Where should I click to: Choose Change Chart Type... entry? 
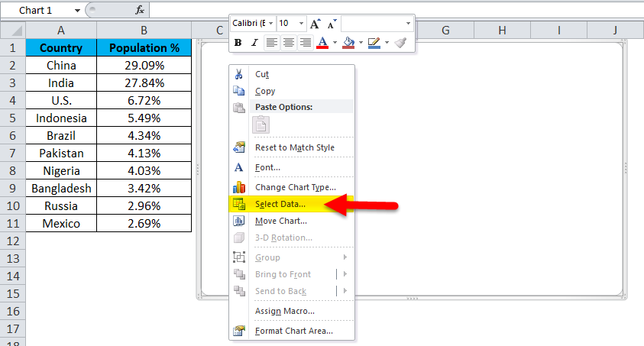pyautogui.click(x=296, y=188)
